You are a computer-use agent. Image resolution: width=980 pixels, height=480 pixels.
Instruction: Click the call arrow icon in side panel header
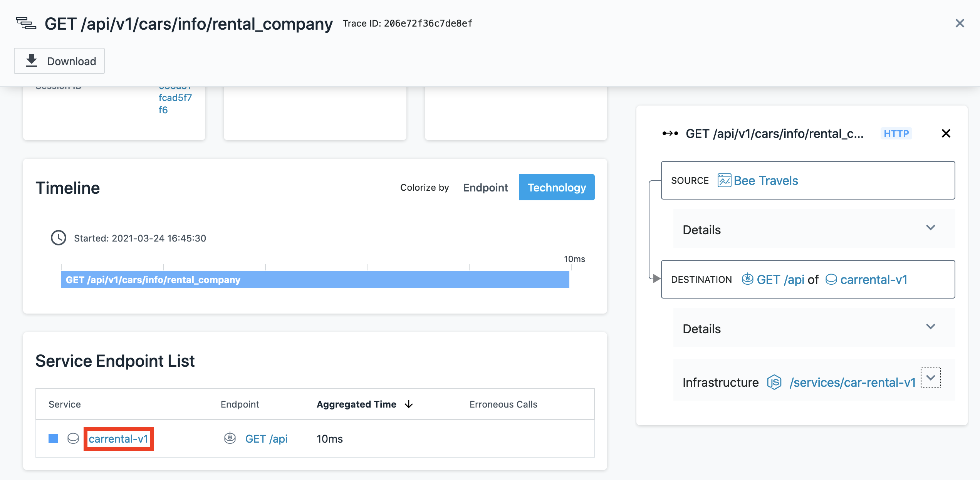(670, 133)
